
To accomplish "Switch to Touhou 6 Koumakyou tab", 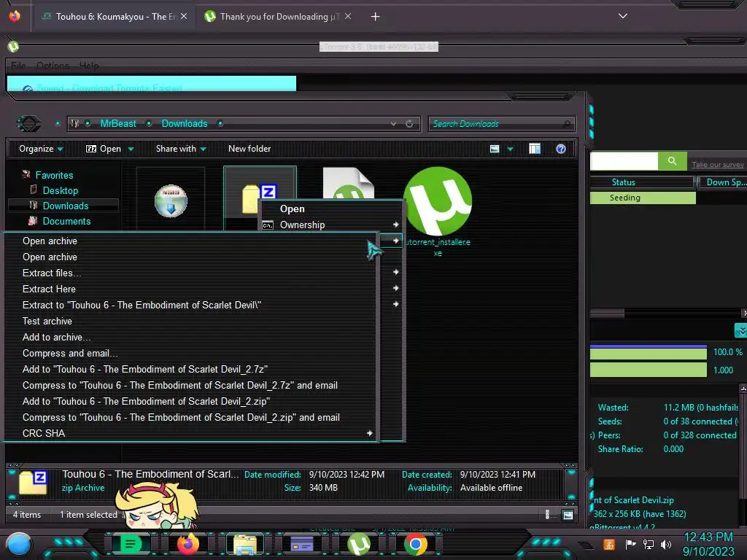I will (114, 17).
